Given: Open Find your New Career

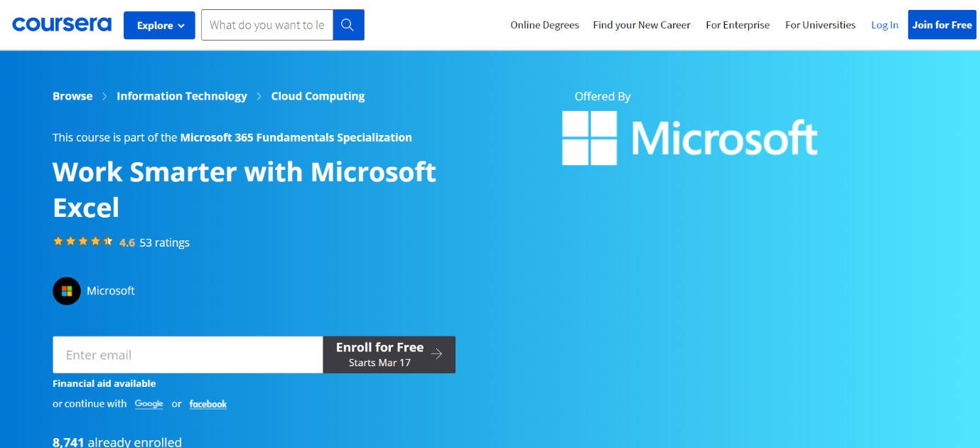Looking at the screenshot, I should (642, 25).
